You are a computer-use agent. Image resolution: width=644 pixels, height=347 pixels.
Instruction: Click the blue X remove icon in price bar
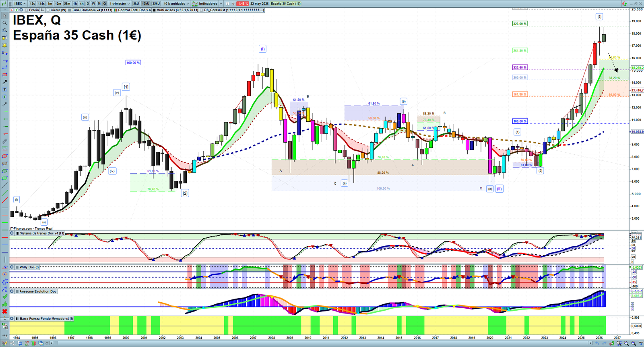[x=21, y=10]
